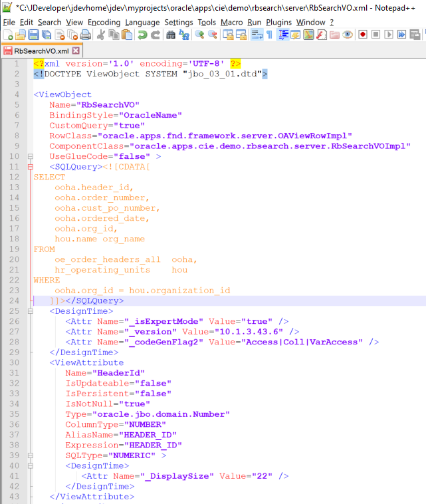This screenshot has height=504, width=426.
Task: Collapse the SQLQuery fold on line 11
Action: pyautogui.click(x=31, y=167)
